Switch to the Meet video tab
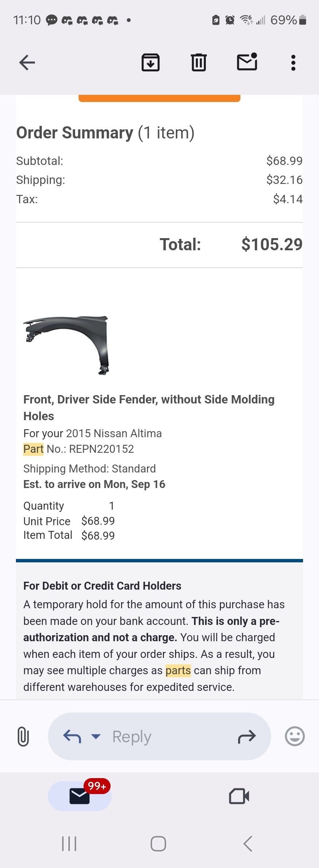The width and height of the screenshot is (319, 868). tap(239, 796)
